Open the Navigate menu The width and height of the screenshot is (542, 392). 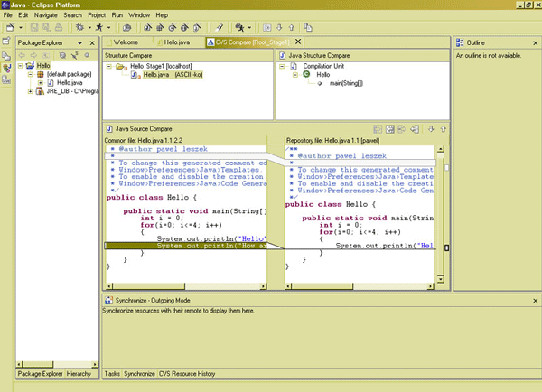(x=46, y=15)
